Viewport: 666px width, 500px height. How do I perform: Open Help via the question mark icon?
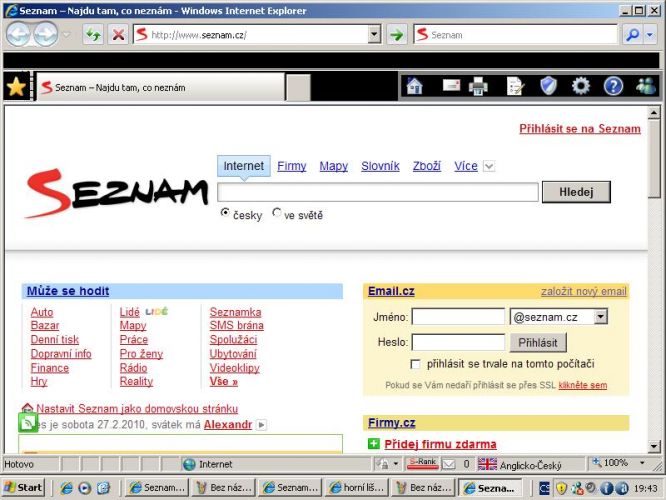tap(613, 86)
